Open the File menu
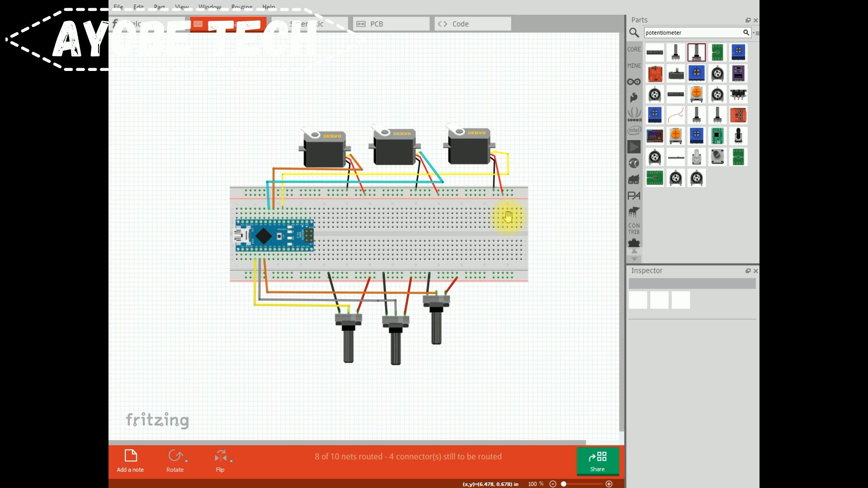Screen dimensions: 868x488 (x=118, y=7)
